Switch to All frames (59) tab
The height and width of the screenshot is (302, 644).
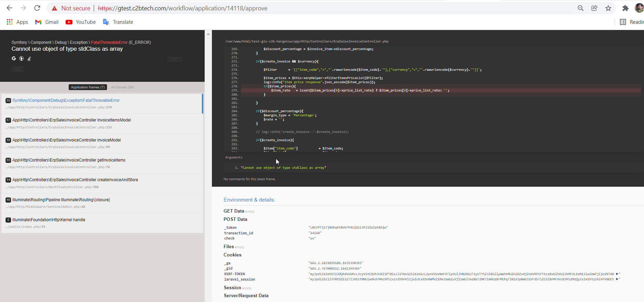(x=123, y=87)
